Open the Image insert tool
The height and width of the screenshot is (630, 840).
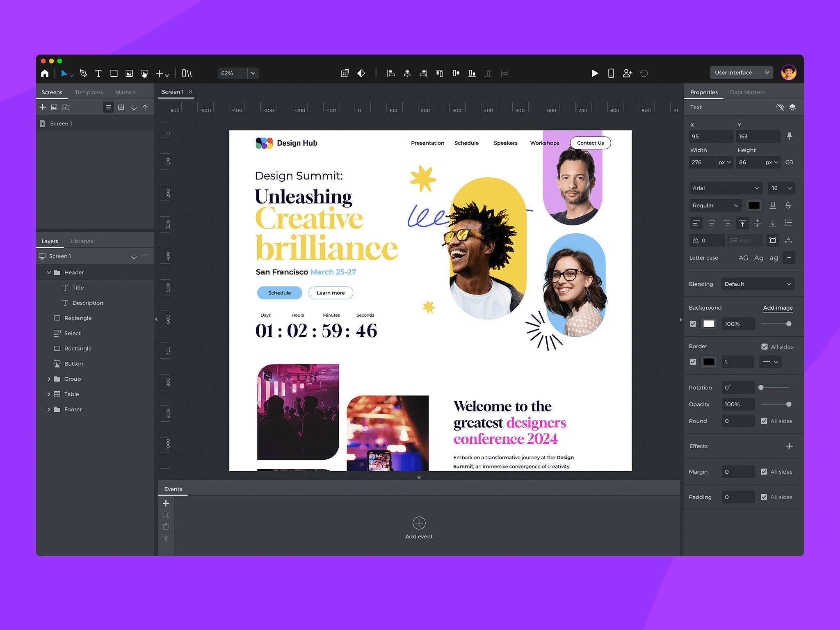[129, 73]
